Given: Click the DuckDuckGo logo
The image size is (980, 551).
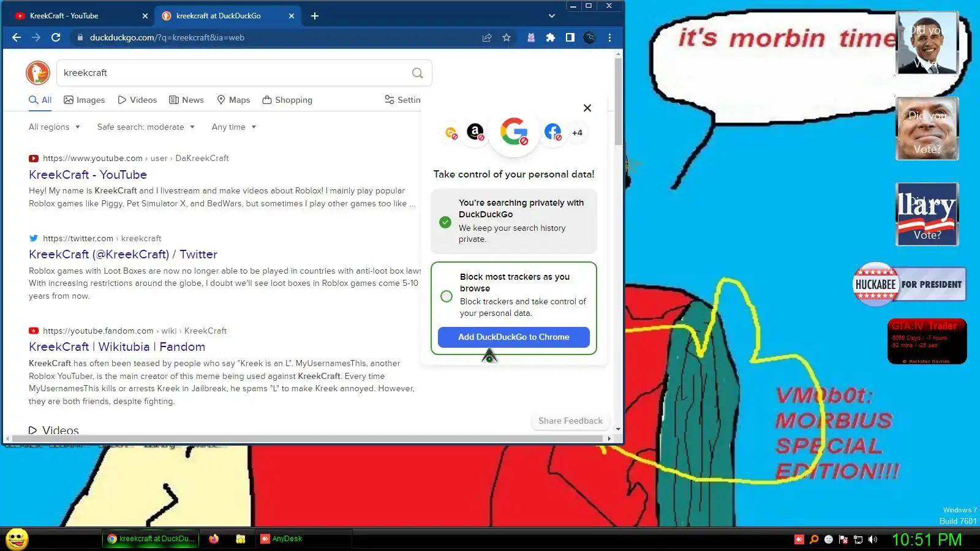Looking at the screenshot, I should [38, 73].
